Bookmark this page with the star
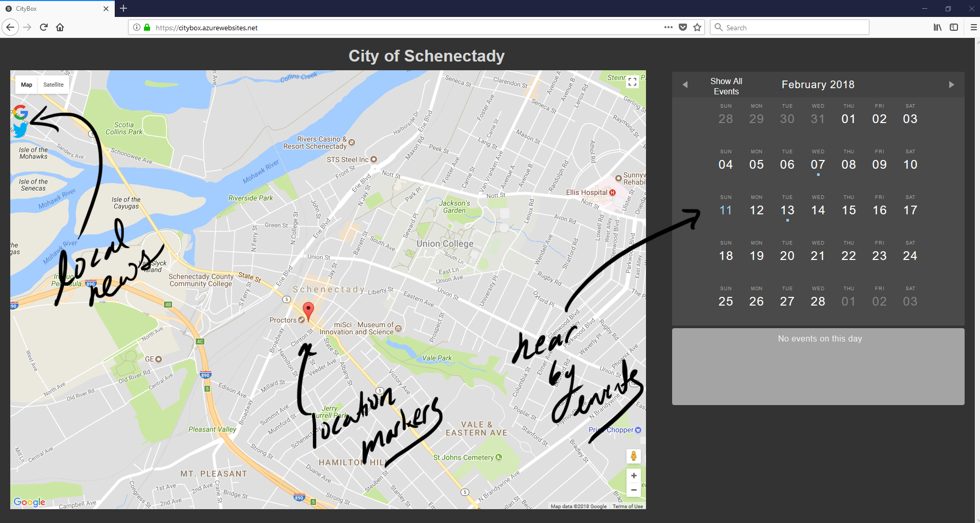Image resolution: width=980 pixels, height=523 pixels. [x=697, y=27]
